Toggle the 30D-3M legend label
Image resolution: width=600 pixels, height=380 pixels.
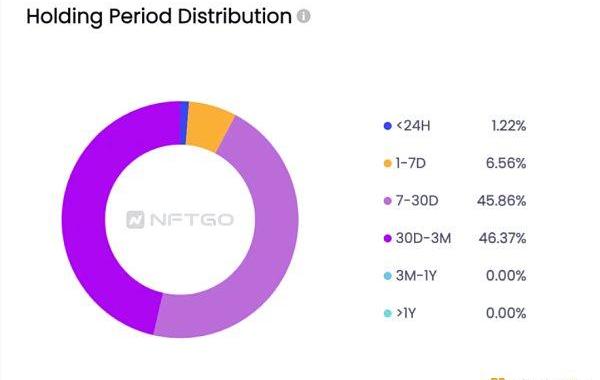pos(424,238)
